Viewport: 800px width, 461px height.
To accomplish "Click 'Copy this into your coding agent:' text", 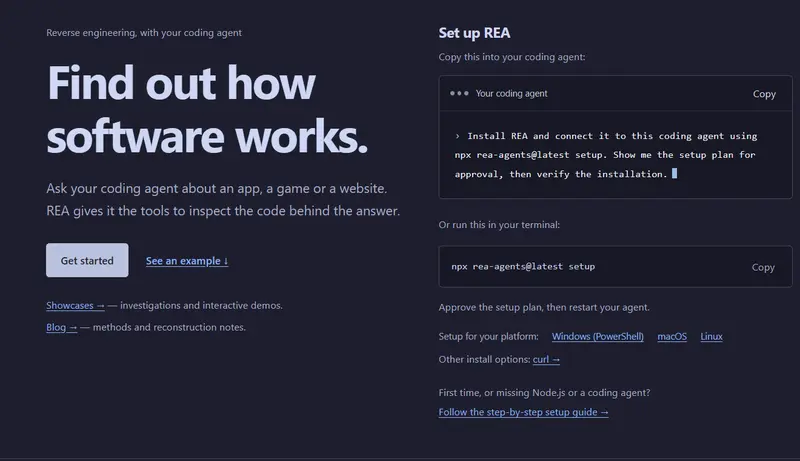I will click(512, 57).
